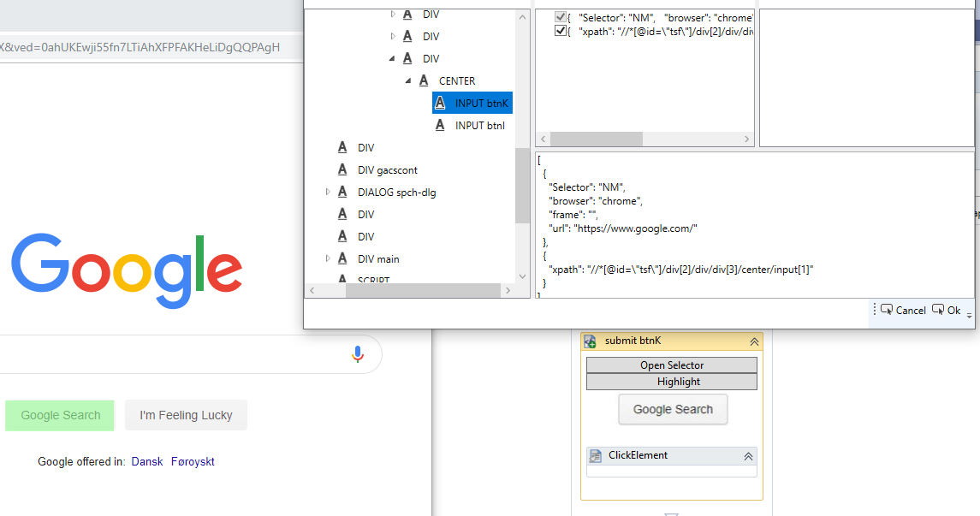Click tree horizontal scroll left arrow
The width and height of the screenshot is (980, 516).
[312, 290]
